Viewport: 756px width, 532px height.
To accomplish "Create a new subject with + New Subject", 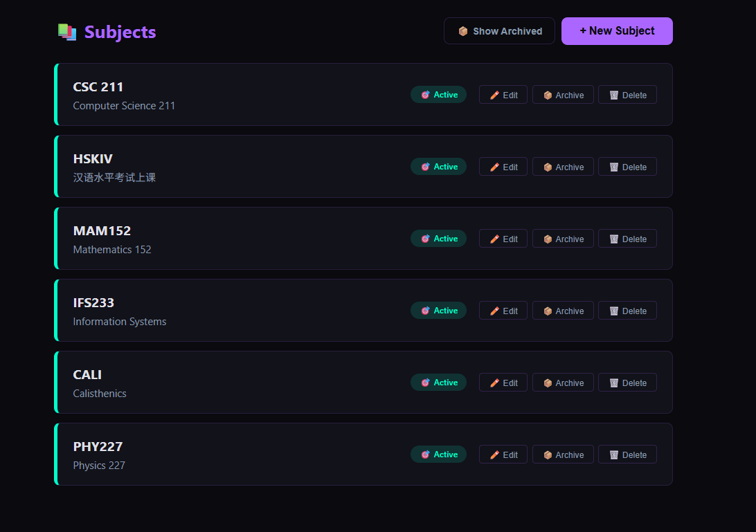I will (617, 31).
